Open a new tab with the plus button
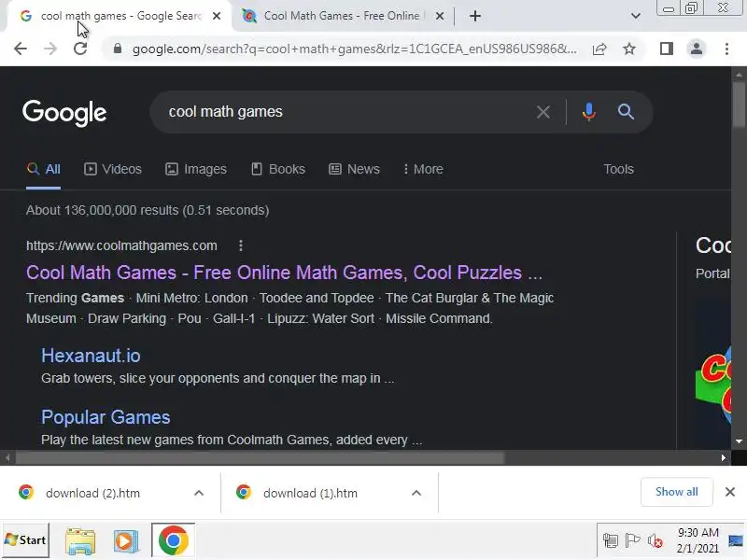747x560 pixels. tap(475, 16)
